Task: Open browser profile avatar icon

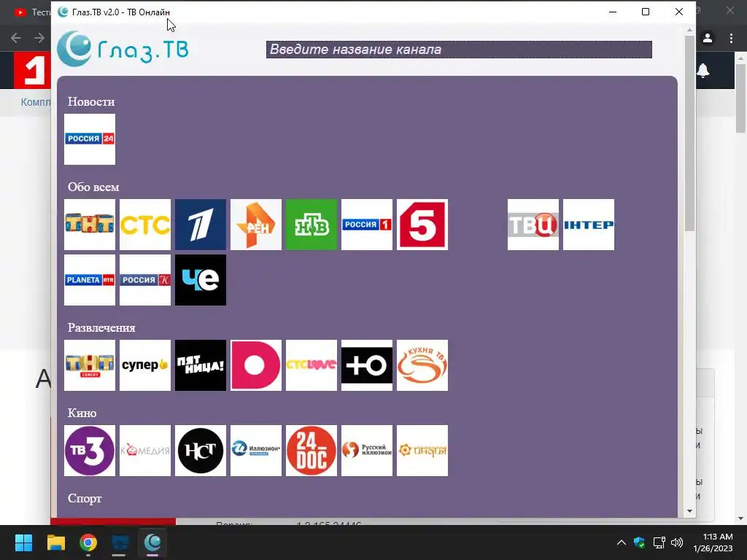Action: point(708,38)
